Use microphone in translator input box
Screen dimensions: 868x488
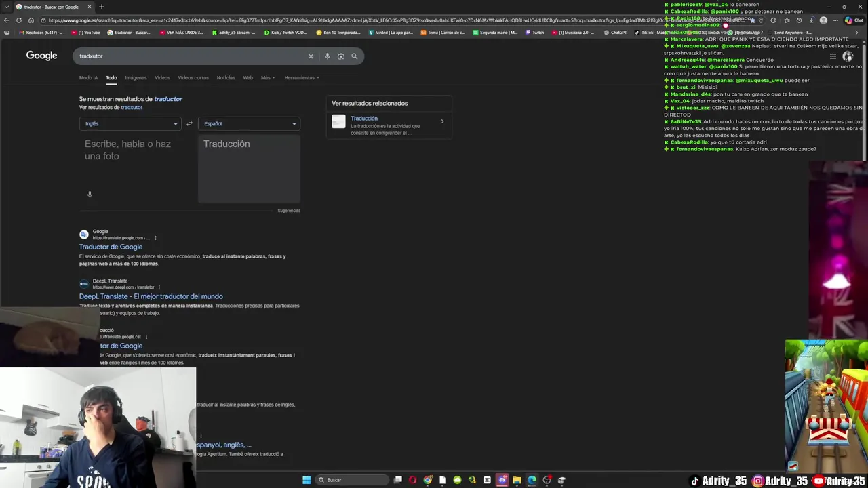click(x=90, y=195)
